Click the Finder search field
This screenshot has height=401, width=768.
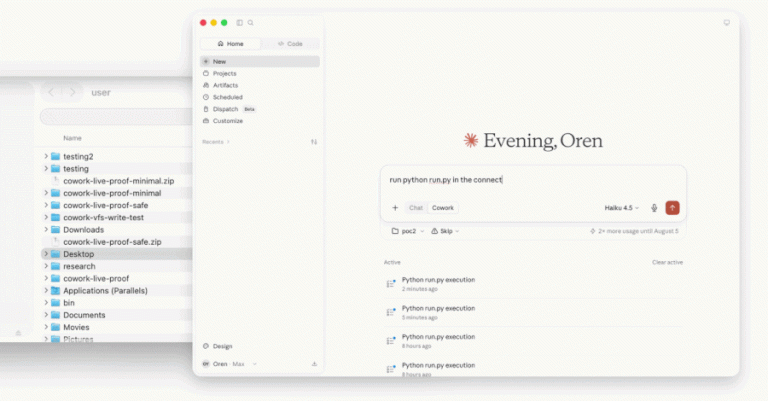coord(117,117)
